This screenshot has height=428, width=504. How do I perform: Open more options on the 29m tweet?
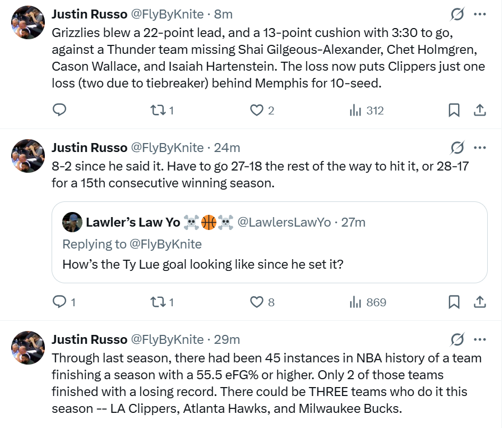click(x=480, y=339)
